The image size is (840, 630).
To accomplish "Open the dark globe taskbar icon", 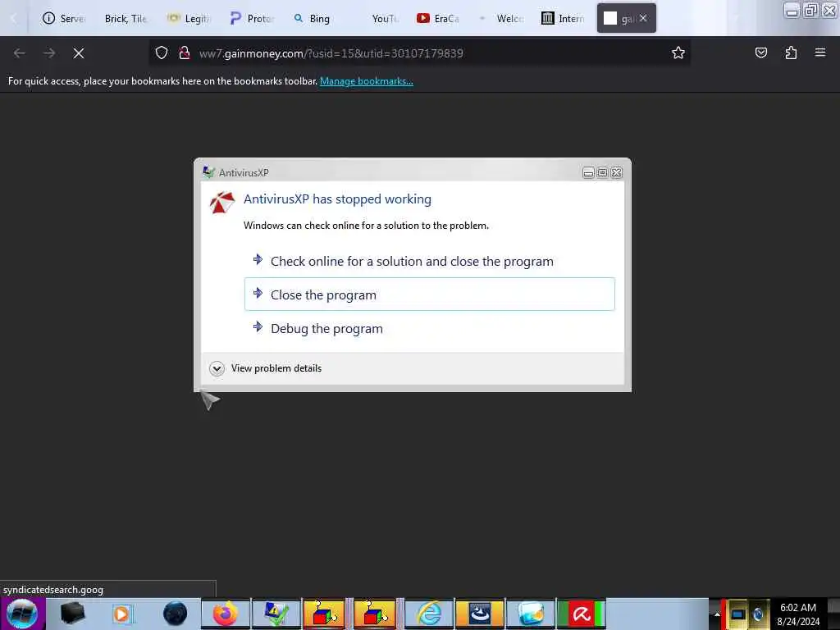I will (175, 614).
